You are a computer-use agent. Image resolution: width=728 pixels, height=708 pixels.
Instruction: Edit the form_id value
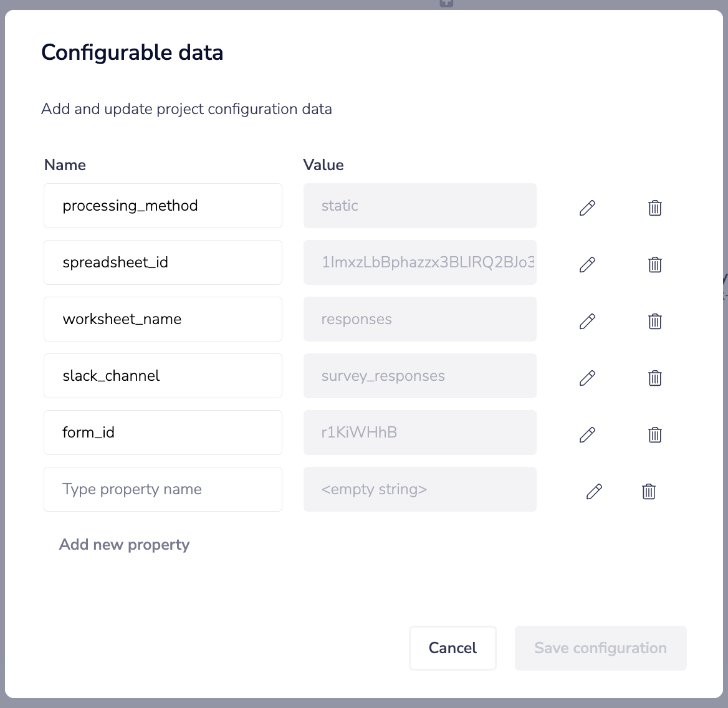(587, 434)
